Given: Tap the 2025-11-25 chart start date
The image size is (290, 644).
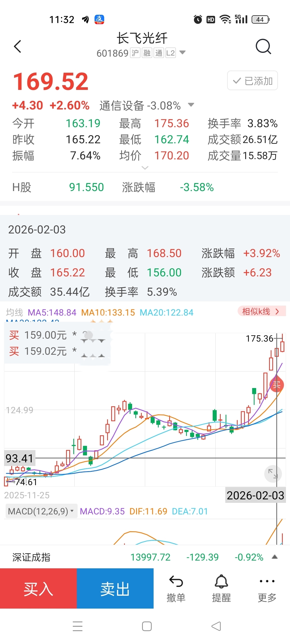Looking at the screenshot, I should pos(27,495).
